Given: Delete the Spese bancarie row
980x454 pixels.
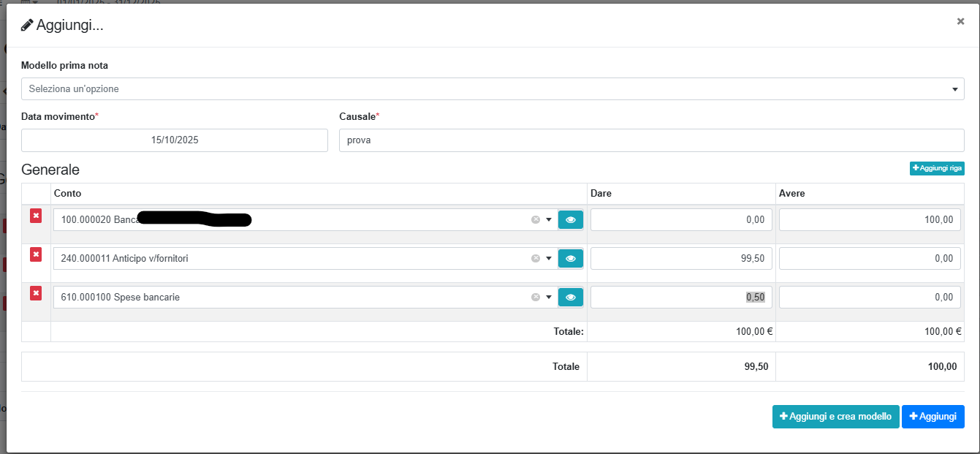Looking at the screenshot, I should 36,293.
